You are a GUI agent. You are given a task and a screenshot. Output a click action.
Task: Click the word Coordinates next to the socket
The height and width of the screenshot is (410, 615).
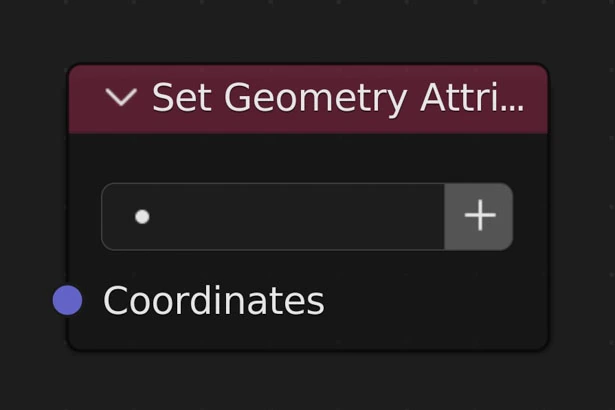(x=213, y=301)
